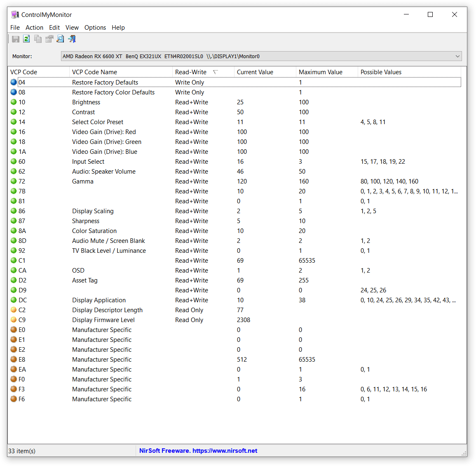The height and width of the screenshot is (466, 476).
Task: Sort by the VCP Code Name column header
Action: pos(121,72)
